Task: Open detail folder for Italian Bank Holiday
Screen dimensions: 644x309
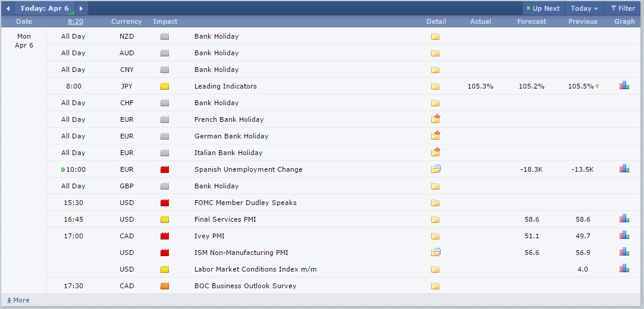Action: coord(436,152)
